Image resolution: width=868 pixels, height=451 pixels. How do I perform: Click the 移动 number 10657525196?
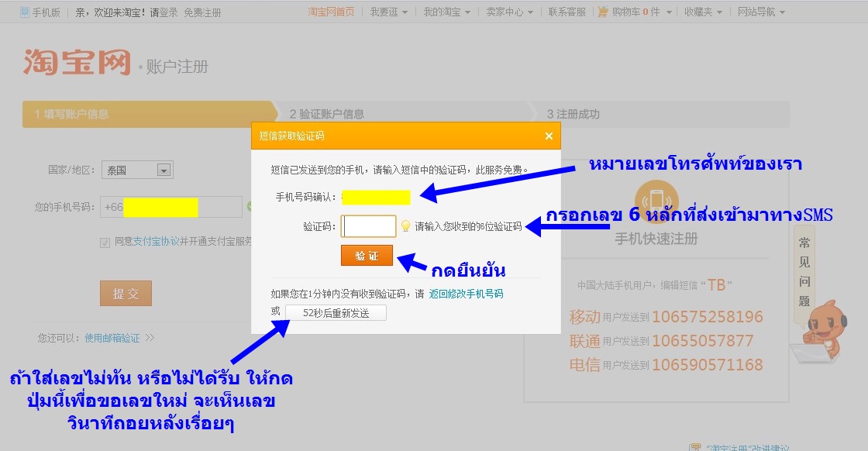(708, 316)
